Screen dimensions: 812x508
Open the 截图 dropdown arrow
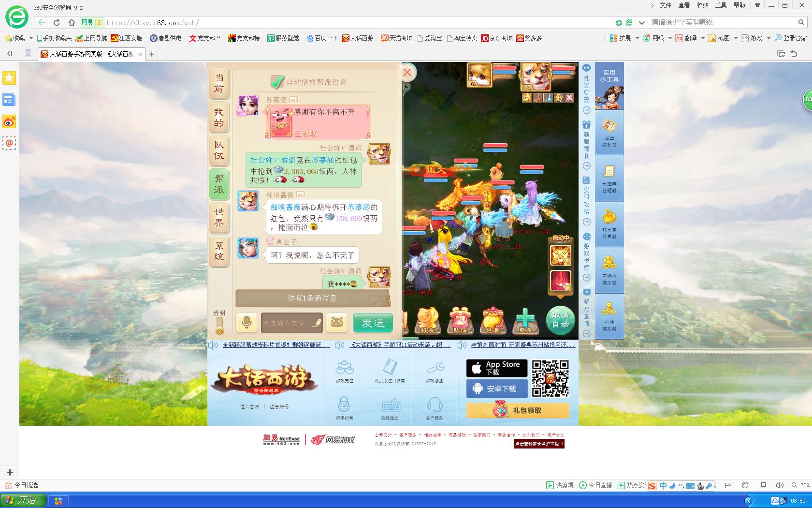[x=736, y=38]
